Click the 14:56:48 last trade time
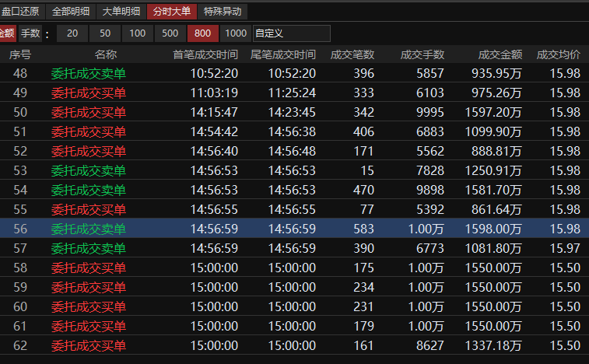This screenshot has height=364, width=589. [292, 152]
